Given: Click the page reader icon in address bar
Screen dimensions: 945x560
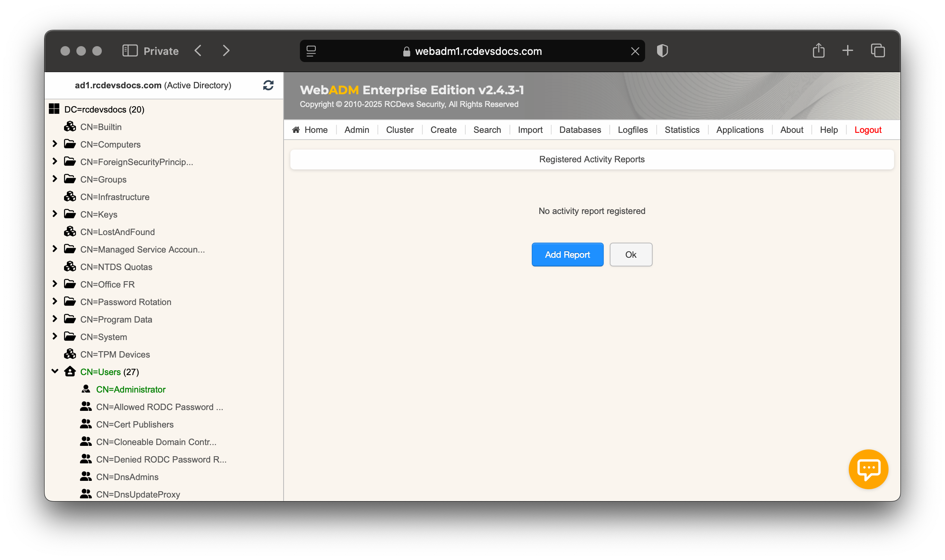Looking at the screenshot, I should point(311,51).
